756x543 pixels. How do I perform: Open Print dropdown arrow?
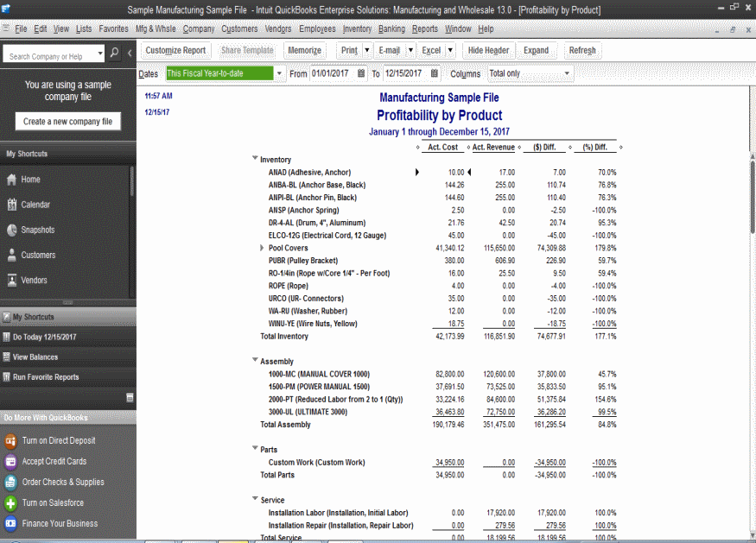tap(367, 50)
